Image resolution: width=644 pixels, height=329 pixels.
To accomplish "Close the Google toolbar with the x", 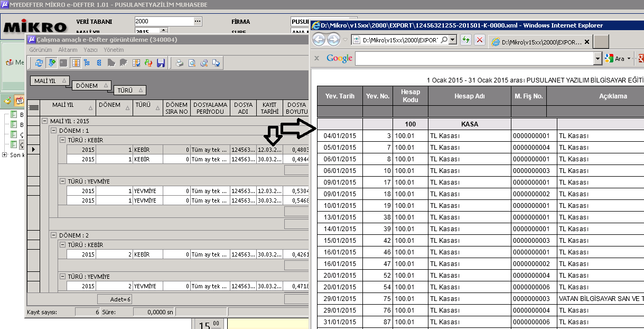I will click(316, 58).
